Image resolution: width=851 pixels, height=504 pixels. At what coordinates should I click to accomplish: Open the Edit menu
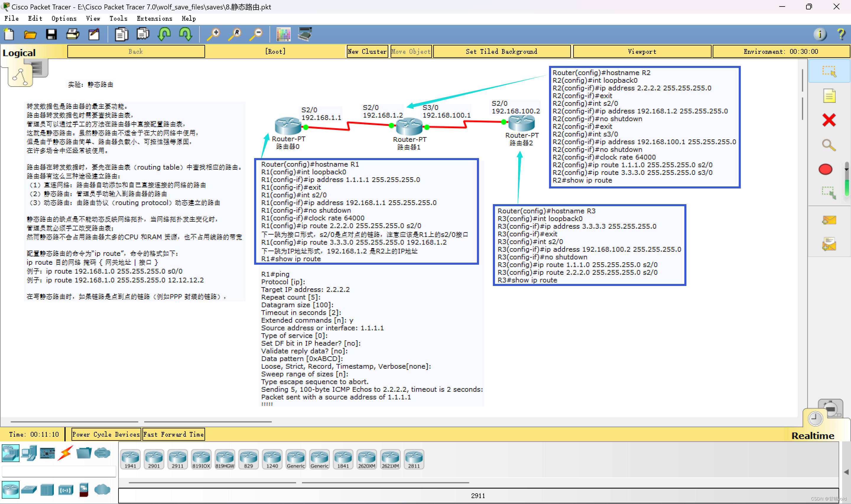35,18
